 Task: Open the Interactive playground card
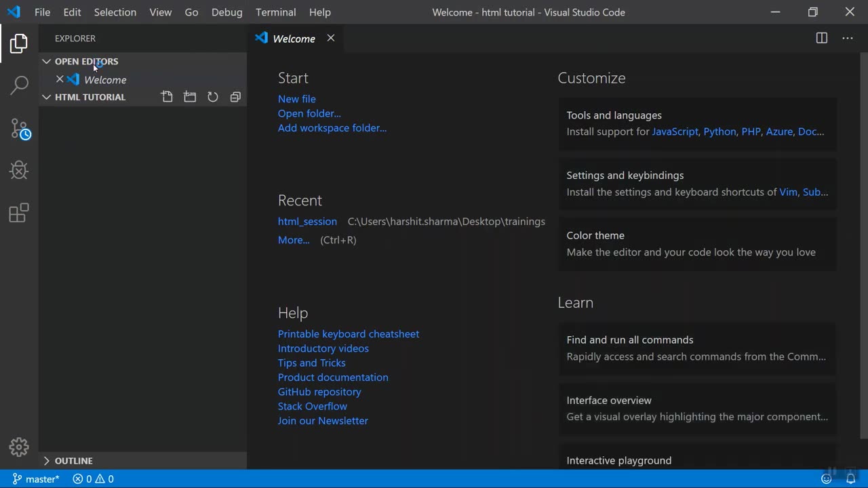[x=697, y=457]
